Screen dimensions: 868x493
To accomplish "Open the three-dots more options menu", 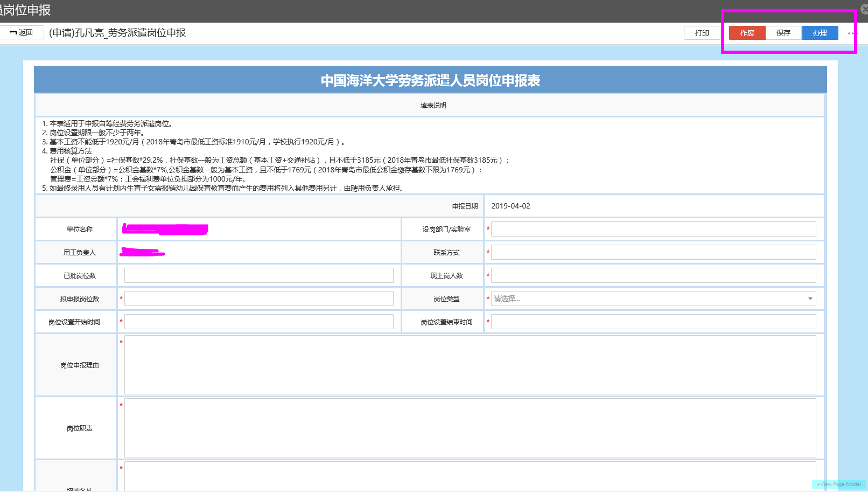I will [x=851, y=33].
